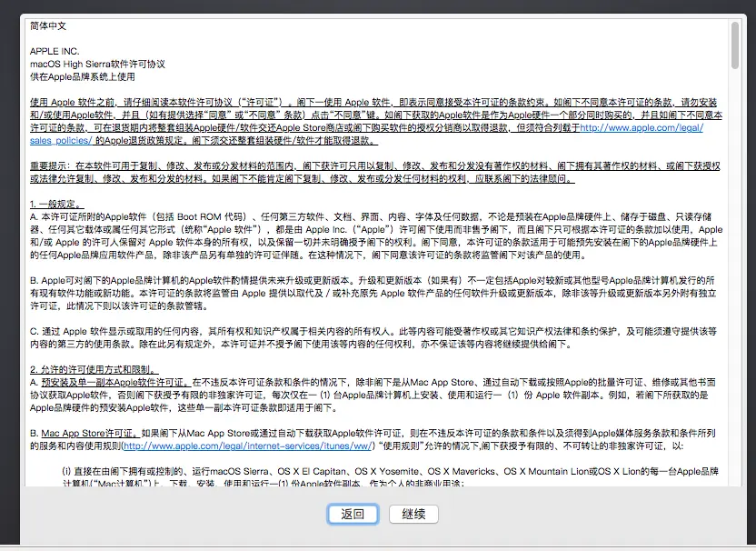Click the clause (i) 直接在由阁下拥有或控制的 line
This screenshot has width=756, height=551.
pos(390,471)
